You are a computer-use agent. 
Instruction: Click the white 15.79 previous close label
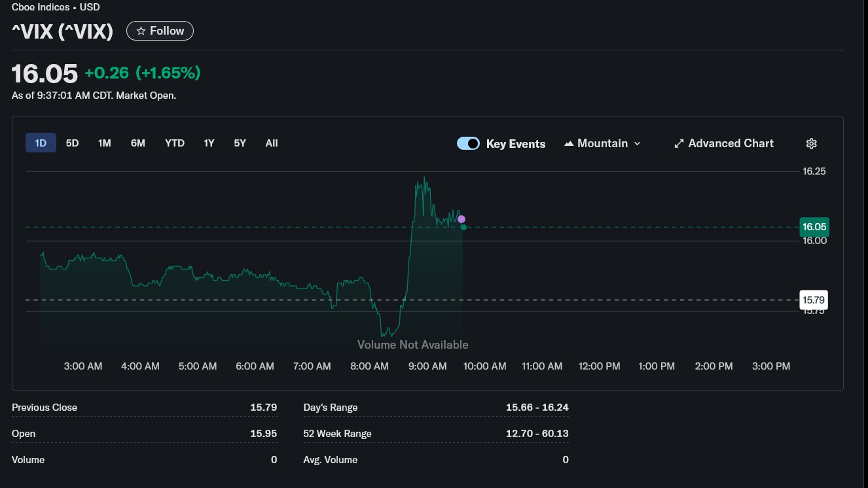pyautogui.click(x=814, y=300)
